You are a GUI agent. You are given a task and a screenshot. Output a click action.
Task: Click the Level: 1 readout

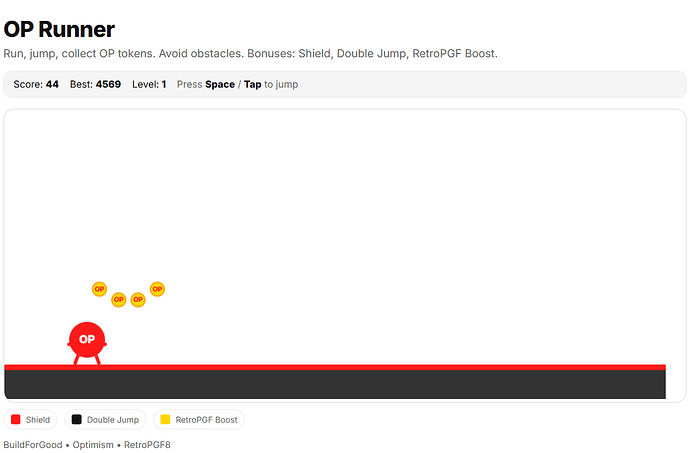pos(149,84)
